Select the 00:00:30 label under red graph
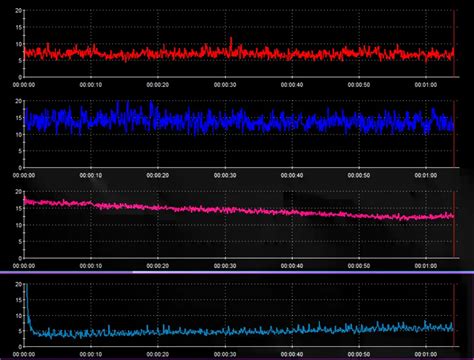The height and width of the screenshot is (360, 474). pos(225,85)
